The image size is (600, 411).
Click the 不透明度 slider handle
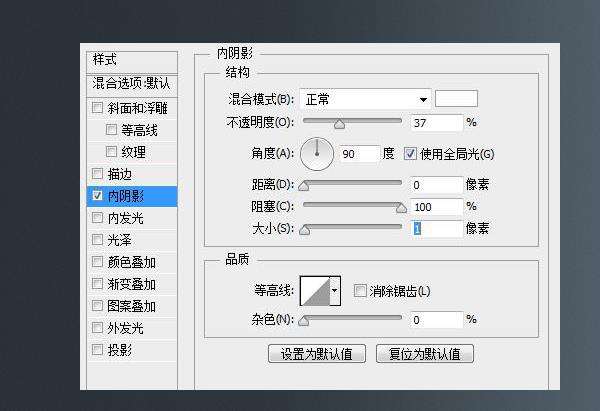(x=339, y=125)
